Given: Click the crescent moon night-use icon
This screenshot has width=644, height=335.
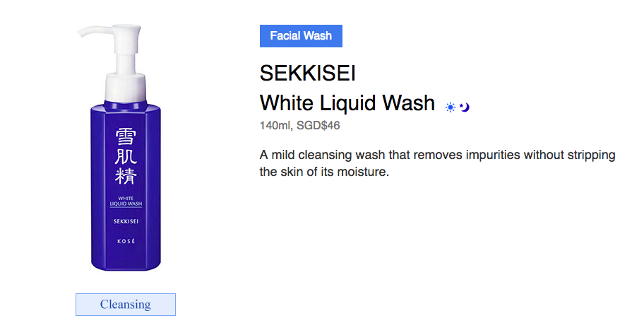Looking at the screenshot, I should [464, 107].
